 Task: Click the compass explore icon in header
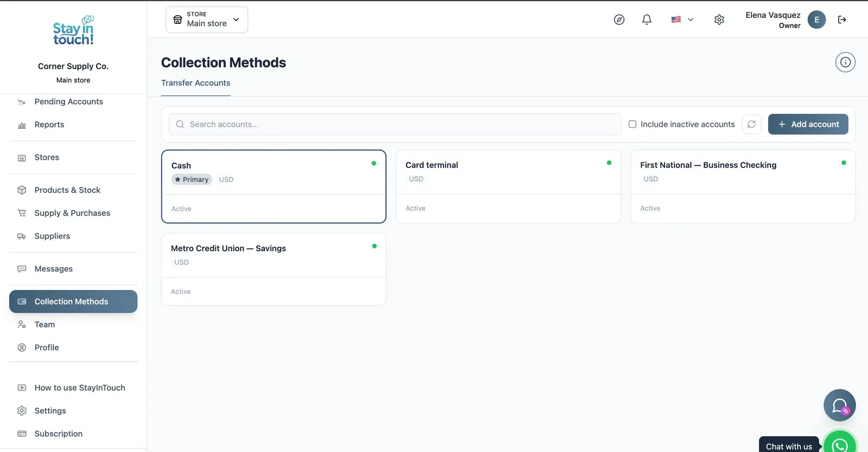coord(619,20)
